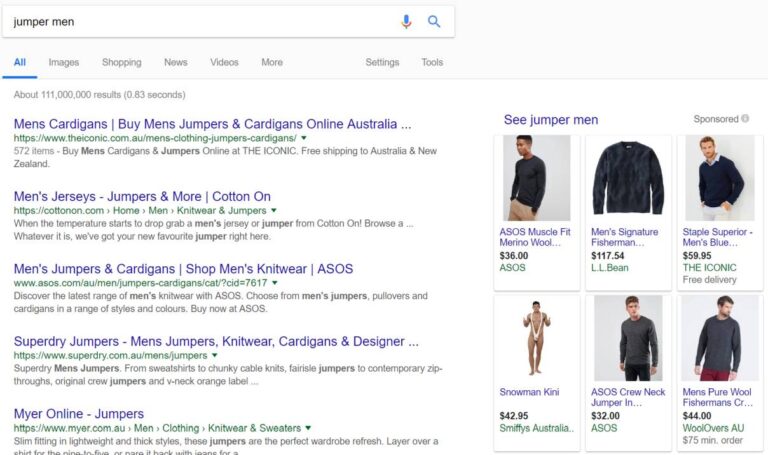Viewport: 768px width, 455px height.
Task: Click About 111,000,000 results text
Action: (99, 95)
